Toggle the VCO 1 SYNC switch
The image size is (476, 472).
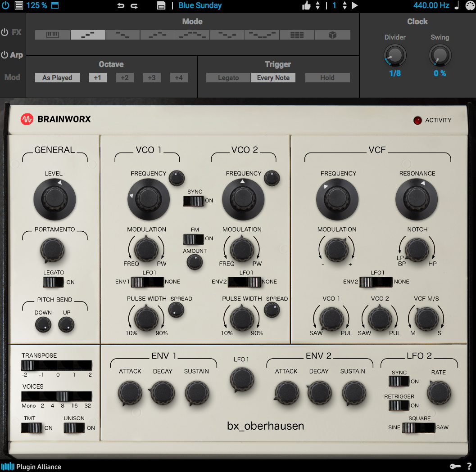click(194, 201)
